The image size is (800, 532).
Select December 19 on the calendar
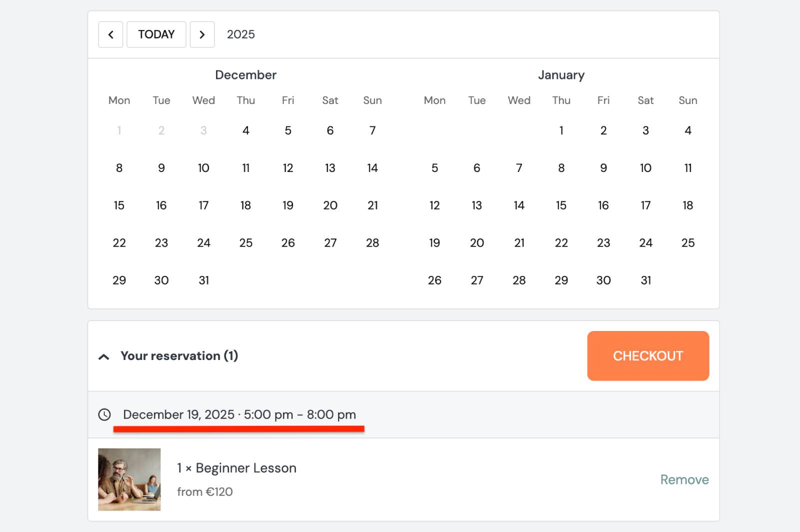(x=288, y=205)
